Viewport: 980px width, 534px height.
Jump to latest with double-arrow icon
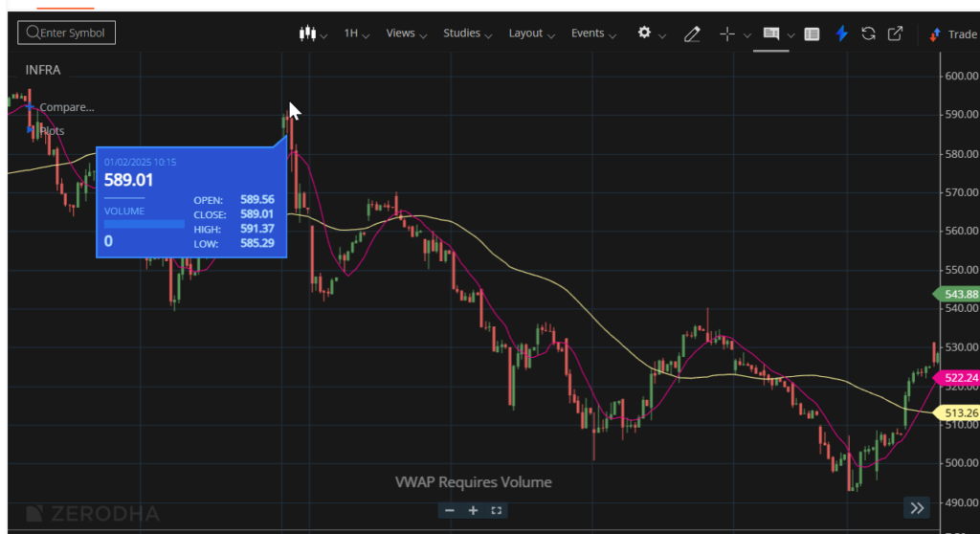(917, 508)
